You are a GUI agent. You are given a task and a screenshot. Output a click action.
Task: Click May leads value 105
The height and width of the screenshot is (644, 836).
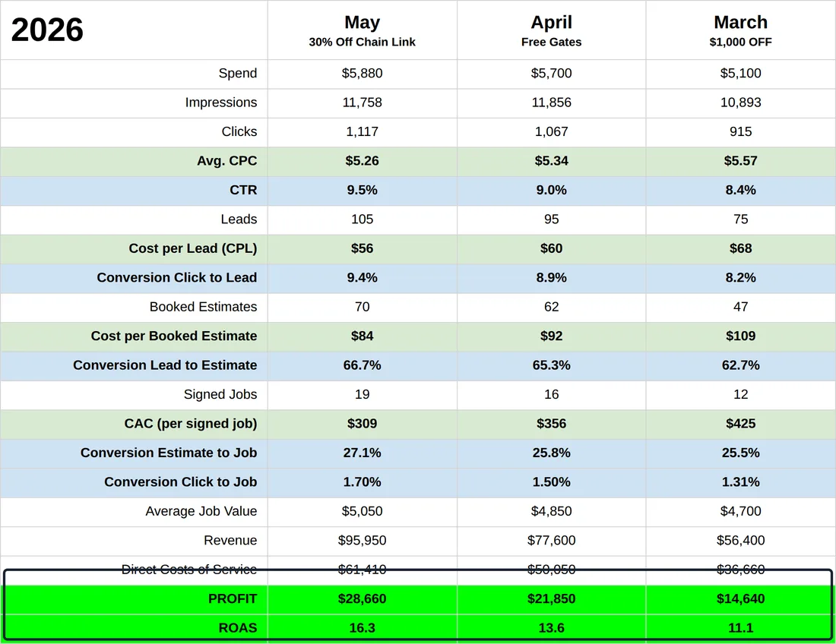(x=362, y=219)
